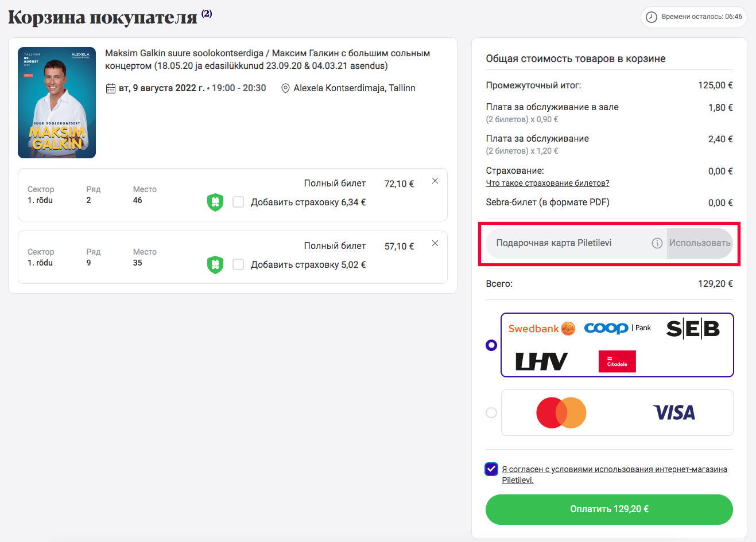Remove the 72,10 € ticket with X
Viewport: 756px width, 542px height.
(435, 181)
